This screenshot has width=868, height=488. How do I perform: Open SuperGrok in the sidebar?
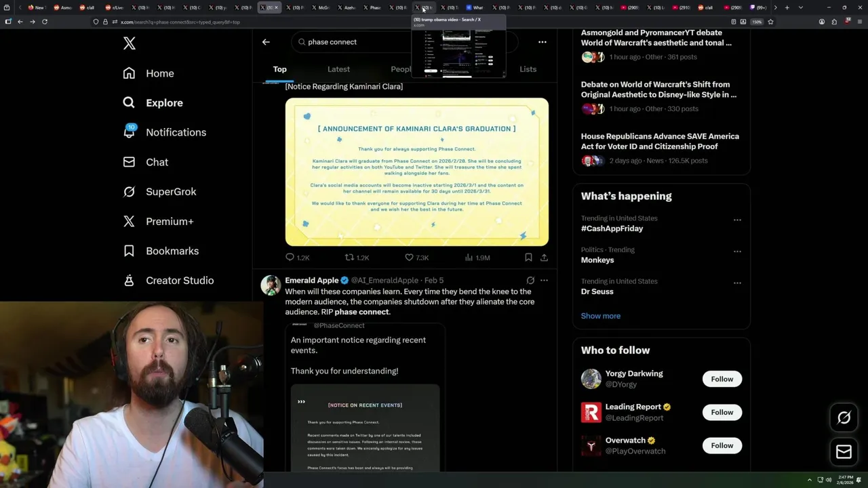[x=159, y=192]
